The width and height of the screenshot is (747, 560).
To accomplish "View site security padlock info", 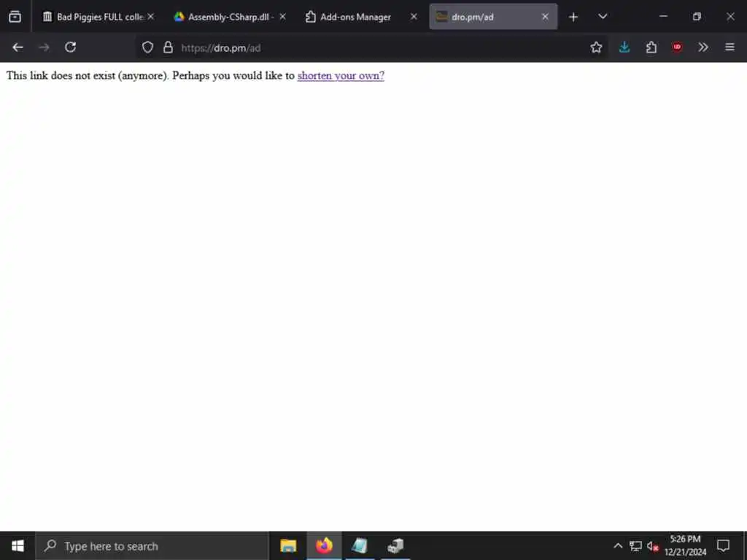I will [168, 47].
